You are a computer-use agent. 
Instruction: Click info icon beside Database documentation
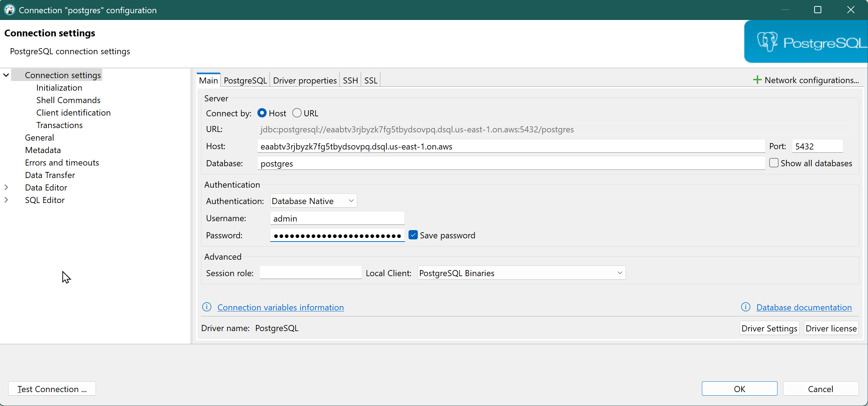click(x=746, y=307)
